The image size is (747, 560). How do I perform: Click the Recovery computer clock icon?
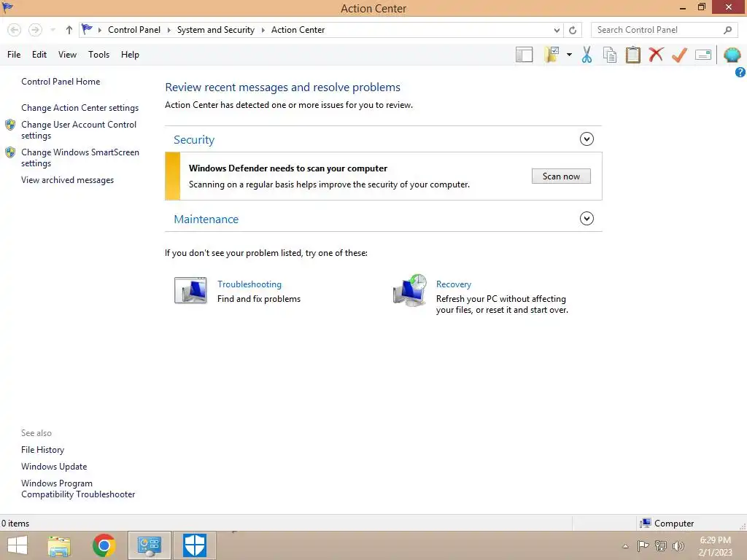[410, 290]
